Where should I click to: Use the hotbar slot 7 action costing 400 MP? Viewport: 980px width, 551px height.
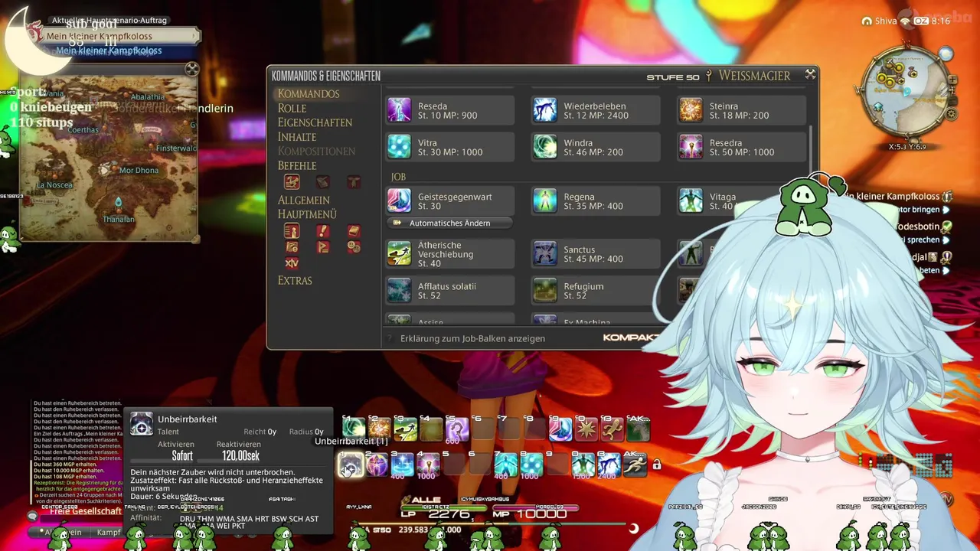pos(505,464)
